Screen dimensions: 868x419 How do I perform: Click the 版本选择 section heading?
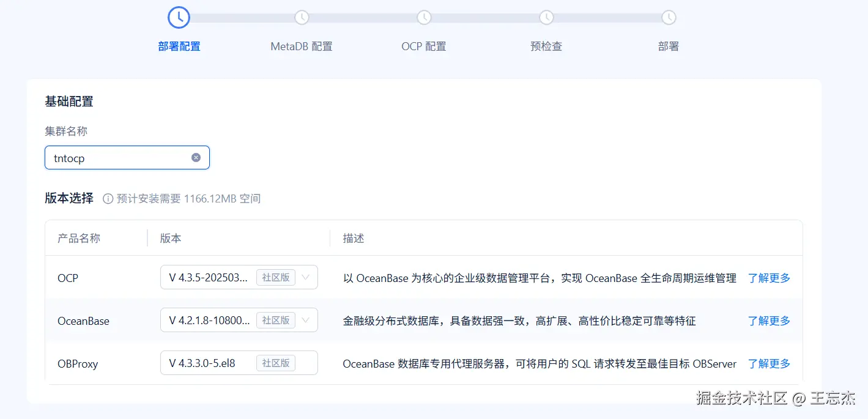(69, 198)
